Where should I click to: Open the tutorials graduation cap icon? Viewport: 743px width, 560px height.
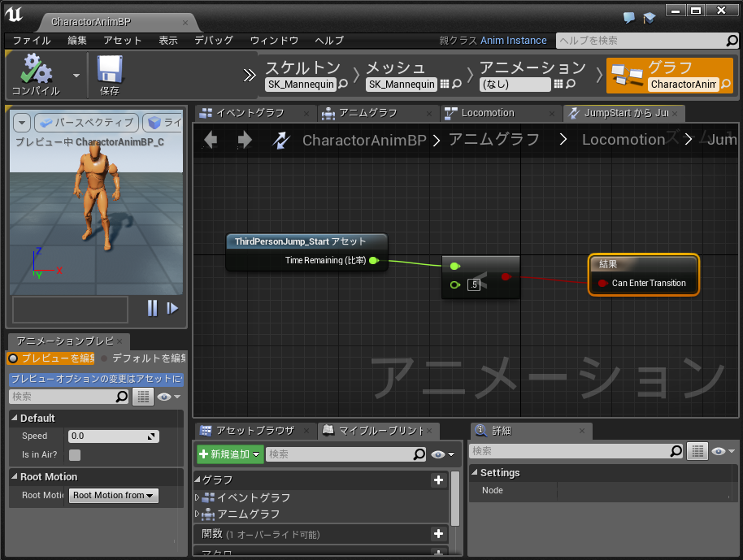[x=650, y=18]
